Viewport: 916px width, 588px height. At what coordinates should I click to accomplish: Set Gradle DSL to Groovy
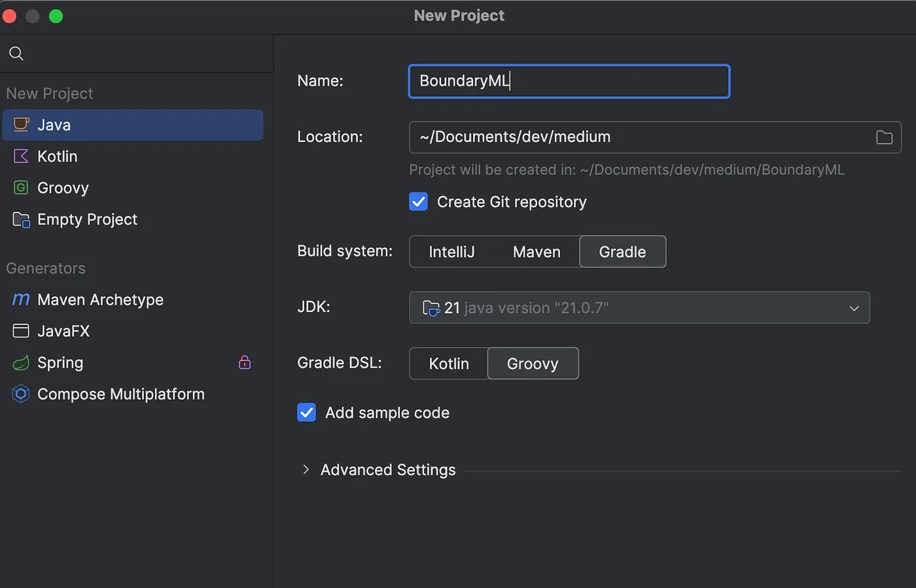coord(533,364)
